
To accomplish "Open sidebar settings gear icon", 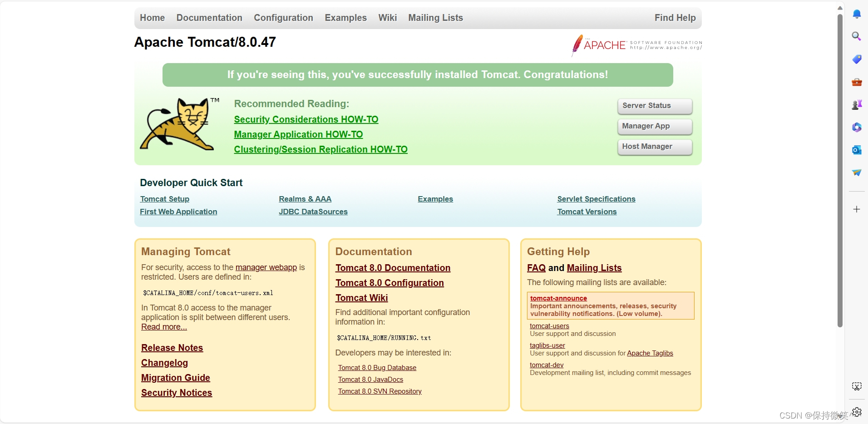I will (857, 412).
